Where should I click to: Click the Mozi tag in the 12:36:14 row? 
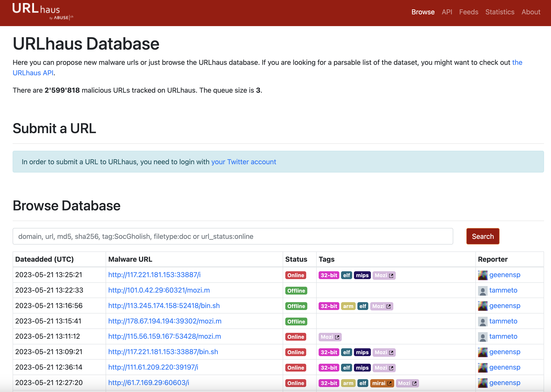click(384, 368)
